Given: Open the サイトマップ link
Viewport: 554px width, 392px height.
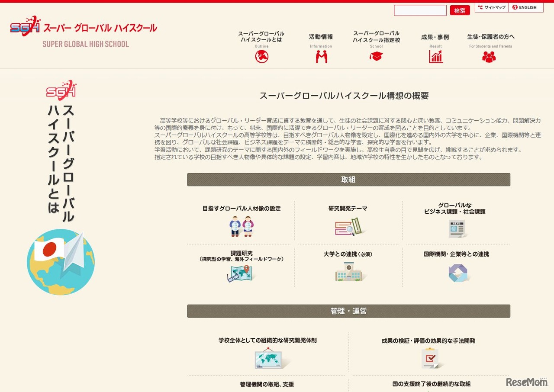Looking at the screenshot, I should [492, 7].
